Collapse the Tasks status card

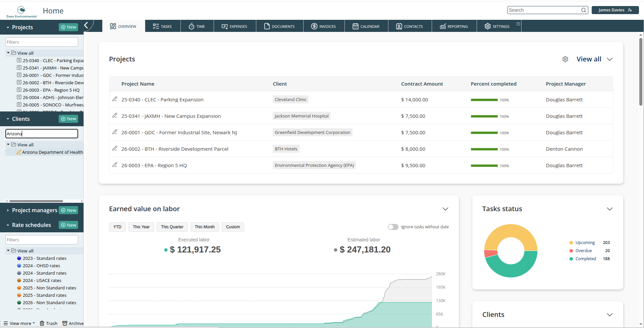609,209
